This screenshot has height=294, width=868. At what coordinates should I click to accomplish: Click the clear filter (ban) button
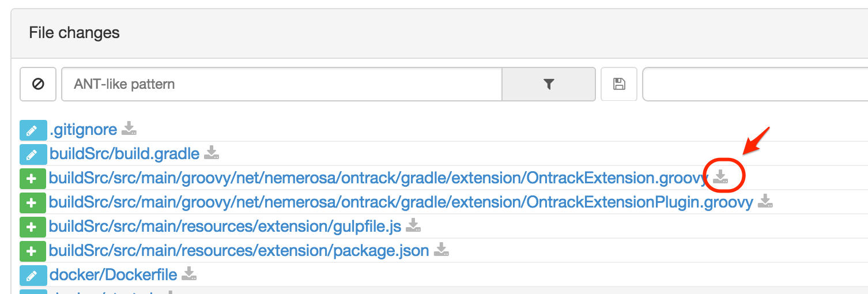click(x=38, y=84)
